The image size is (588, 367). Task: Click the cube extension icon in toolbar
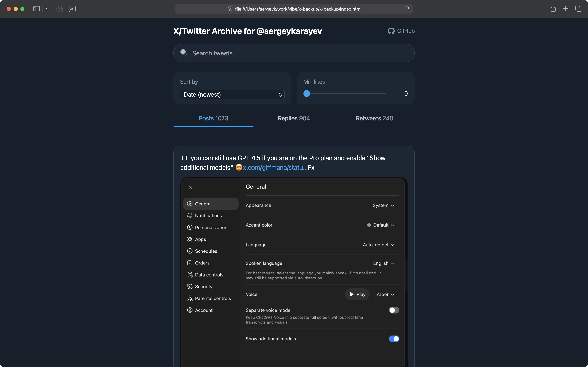pyautogui.click(x=60, y=9)
